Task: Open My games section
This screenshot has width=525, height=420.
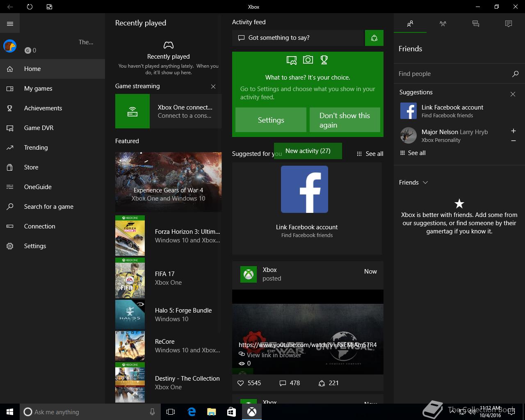Action: click(x=52, y=89)
